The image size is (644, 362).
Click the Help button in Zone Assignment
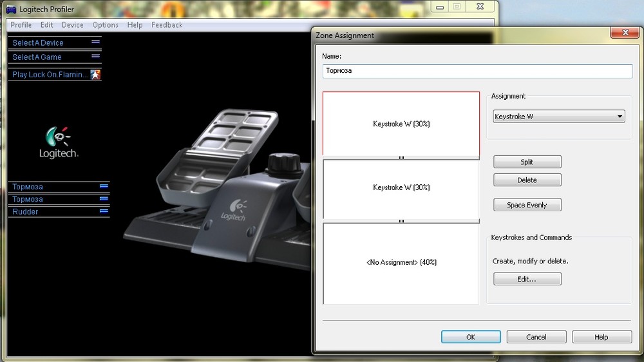click(x=601, y=337)
